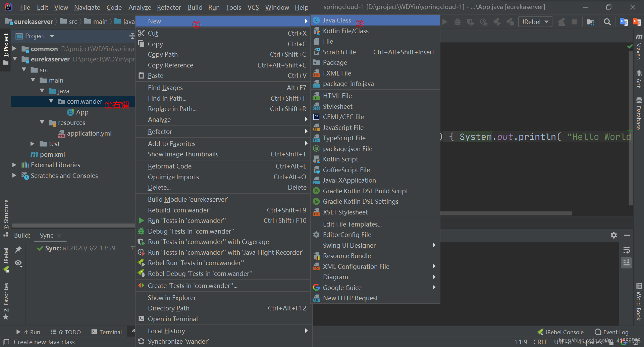Click the 1: Project side tab
Screen dimensions: 644x347
click(x=6, y=50)
